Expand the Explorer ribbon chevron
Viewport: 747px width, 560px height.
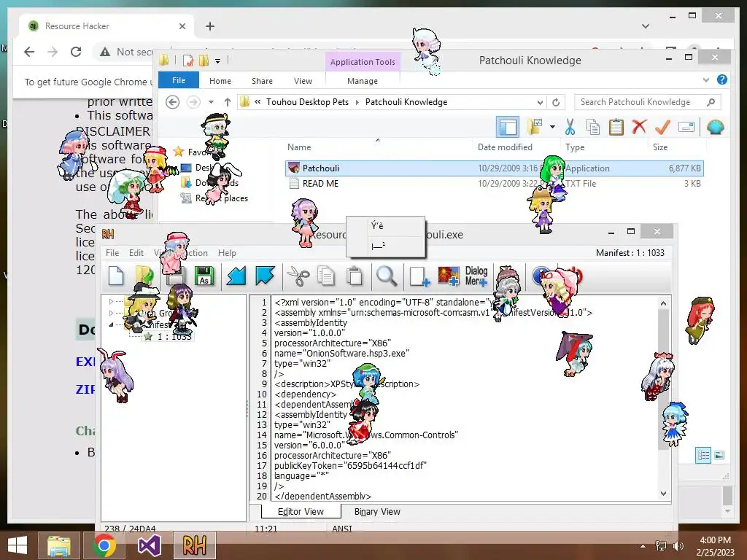pos(706,80)
